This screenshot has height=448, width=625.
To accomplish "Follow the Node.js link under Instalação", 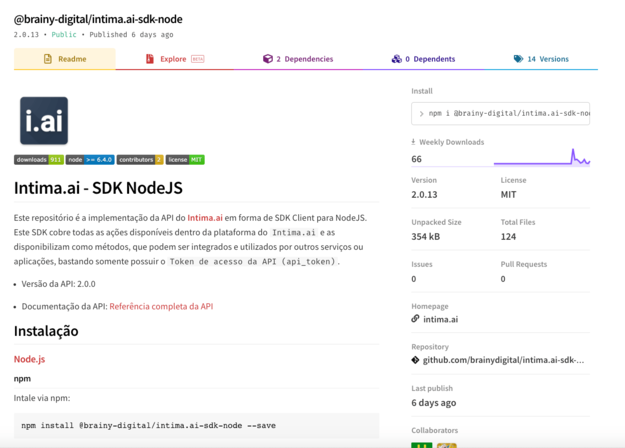I will click(x=29, y=359).
